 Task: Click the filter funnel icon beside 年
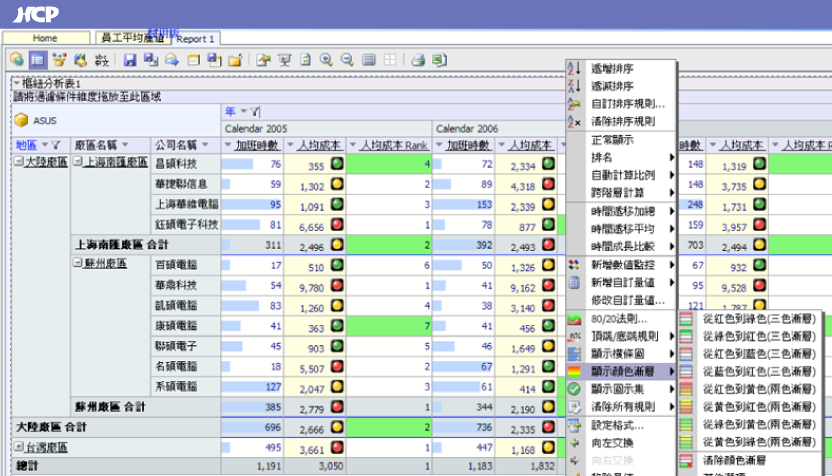(255, 111)
